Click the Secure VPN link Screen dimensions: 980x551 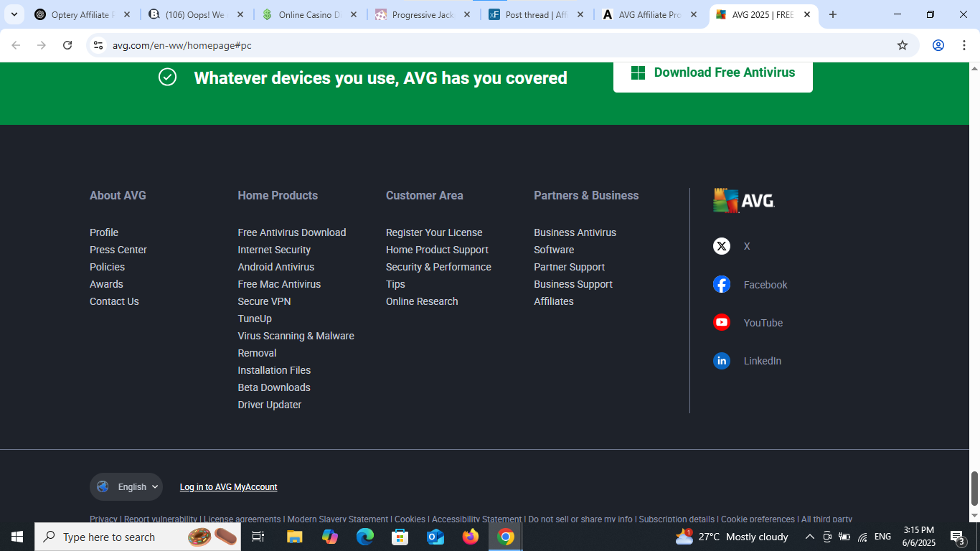coord(264,301)
